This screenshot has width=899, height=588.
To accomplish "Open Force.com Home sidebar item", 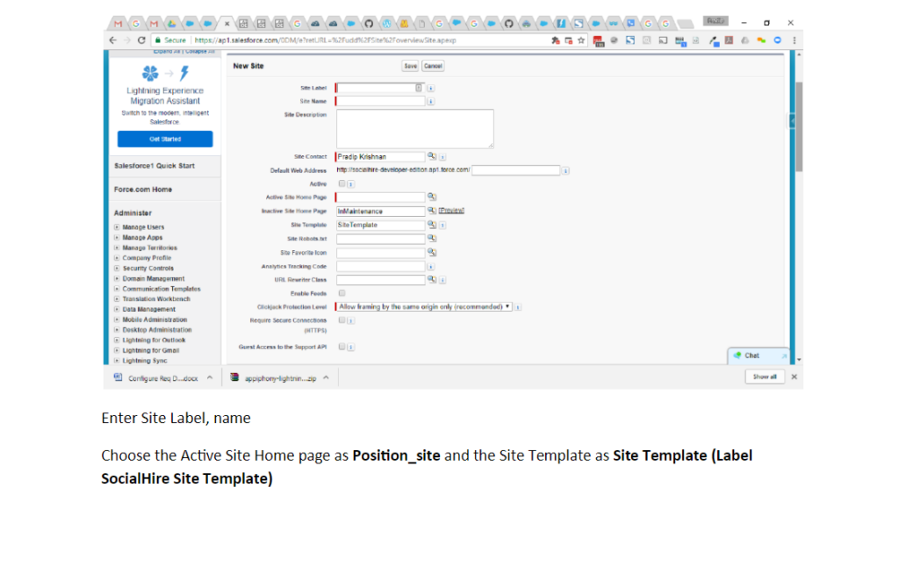I will pyautogui.click(x=143, y=189).
